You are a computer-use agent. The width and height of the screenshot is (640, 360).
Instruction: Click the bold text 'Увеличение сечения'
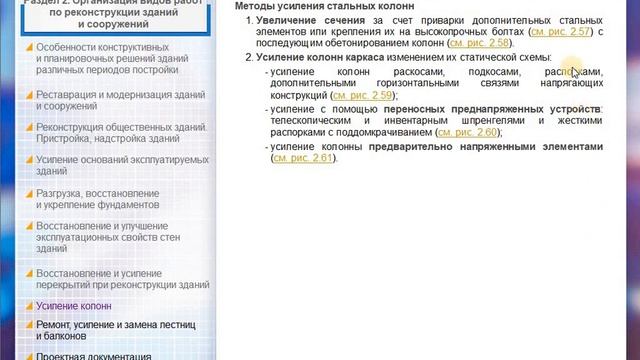(311, 20)
